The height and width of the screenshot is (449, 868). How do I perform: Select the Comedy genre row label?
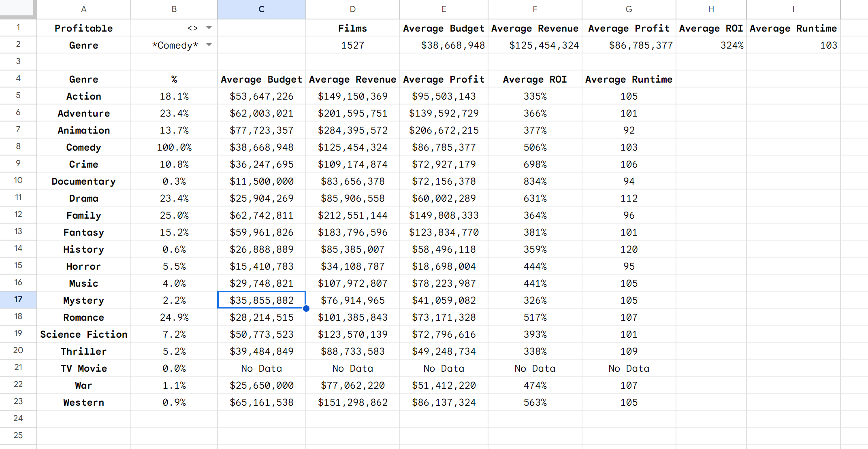pos(83,147)
